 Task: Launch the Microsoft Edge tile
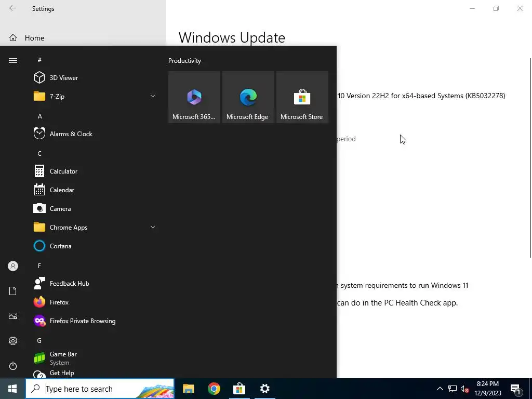248,97
